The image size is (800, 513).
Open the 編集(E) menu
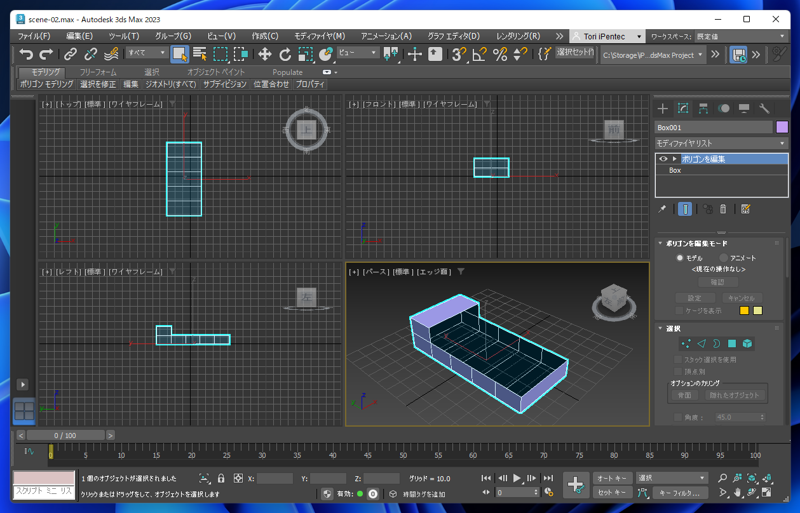pos(79,36)
